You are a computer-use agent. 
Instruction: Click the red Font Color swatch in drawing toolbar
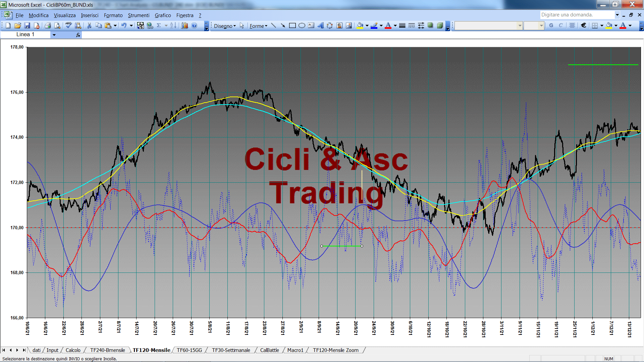pos(388,25)
